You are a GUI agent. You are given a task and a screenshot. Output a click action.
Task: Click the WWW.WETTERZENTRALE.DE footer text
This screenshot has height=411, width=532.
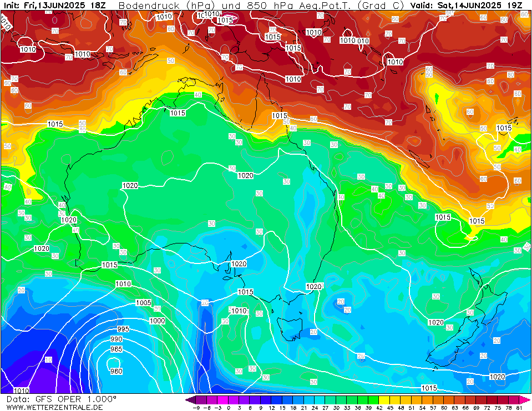pyautogui.click(x=54, y=407)
